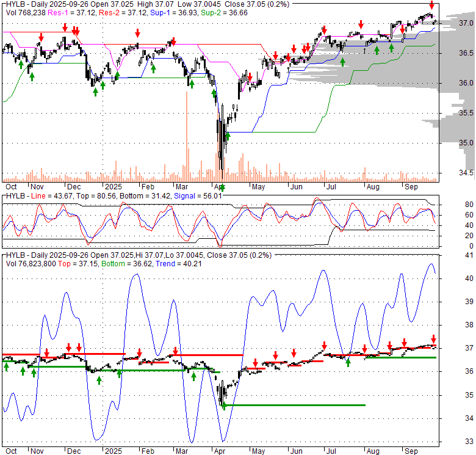Click the 'Vol 76,823,800' readout
The width and height of the screenshot is (476, 455).
click(x=31, y=264)
